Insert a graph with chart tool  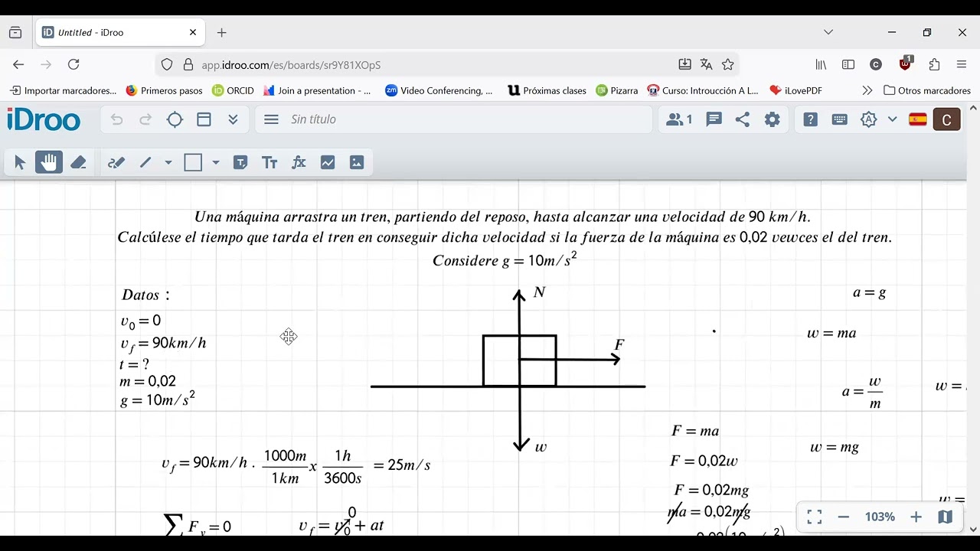pos(328,162)
